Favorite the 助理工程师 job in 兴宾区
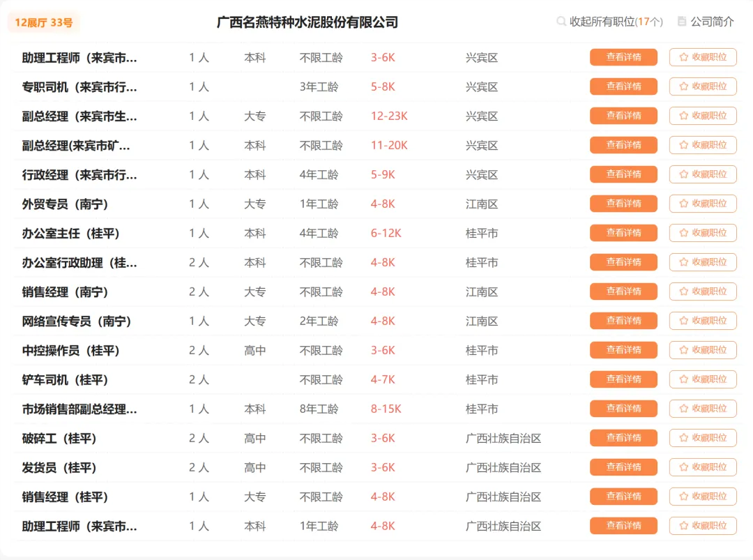 coord(703,57)
